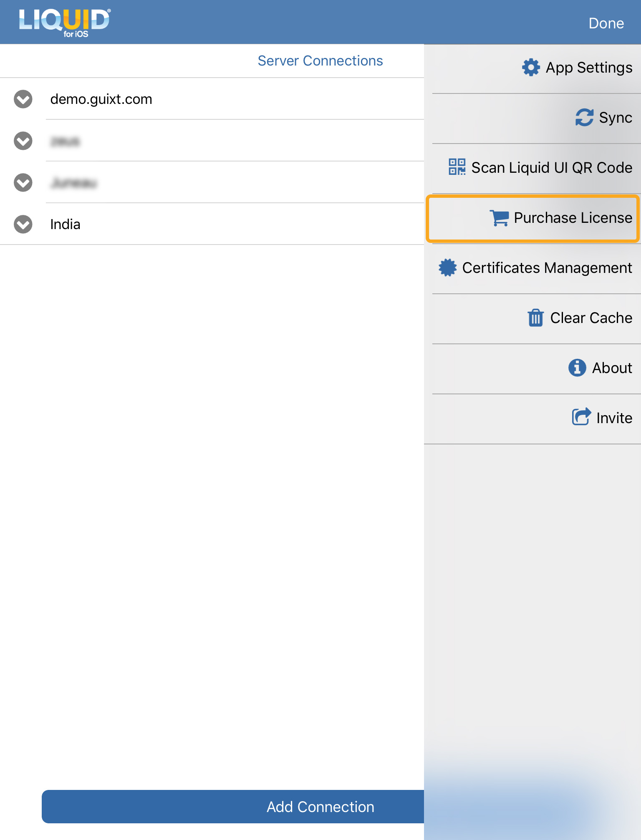Expand the third server connection chevron

pos(23,183)
